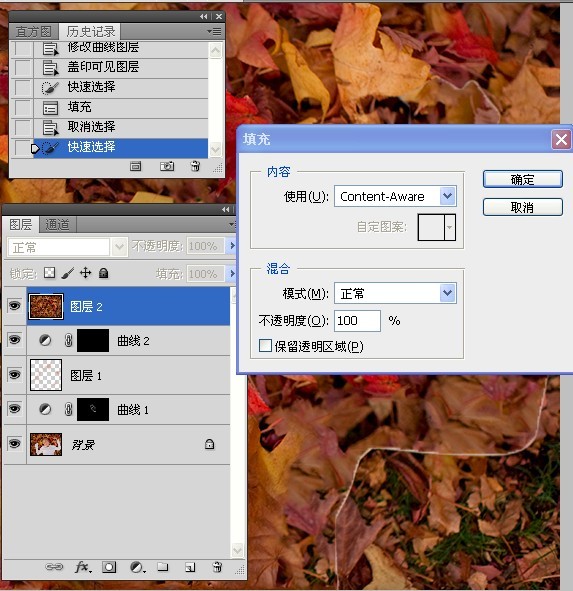
Task: Enable 保留透明区域 checkbox
Action: [265, 345]
